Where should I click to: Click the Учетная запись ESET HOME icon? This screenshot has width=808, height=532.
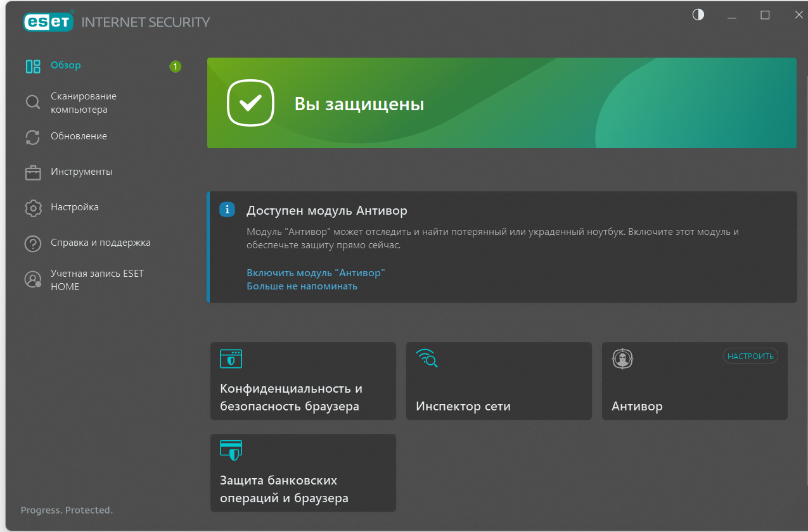tap(33, 280)
